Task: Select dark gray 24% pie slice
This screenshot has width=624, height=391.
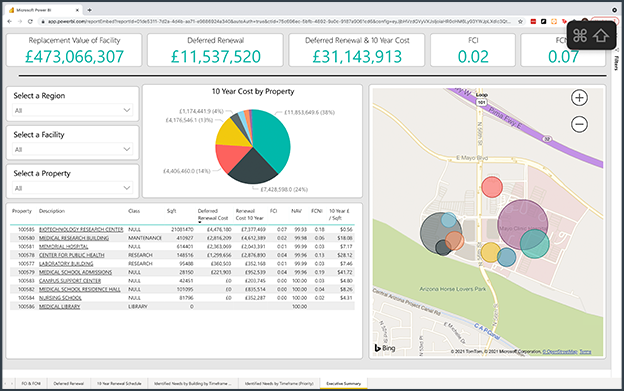Action: (x=252, y=168)
